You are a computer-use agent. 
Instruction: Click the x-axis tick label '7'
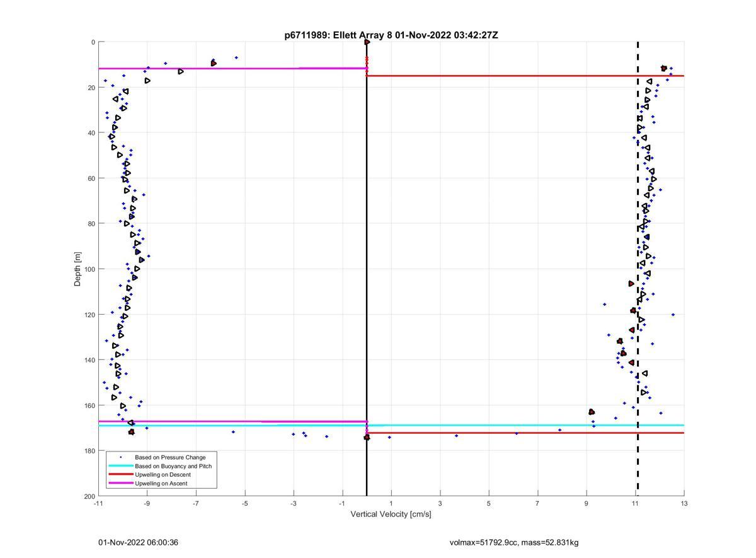(537, 504)
